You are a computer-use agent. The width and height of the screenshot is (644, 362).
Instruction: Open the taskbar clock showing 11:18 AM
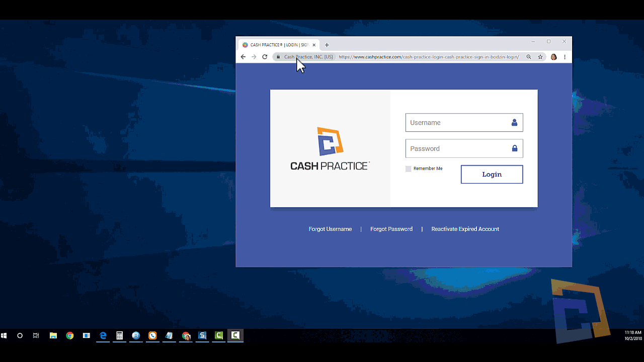tap(633, 335)
